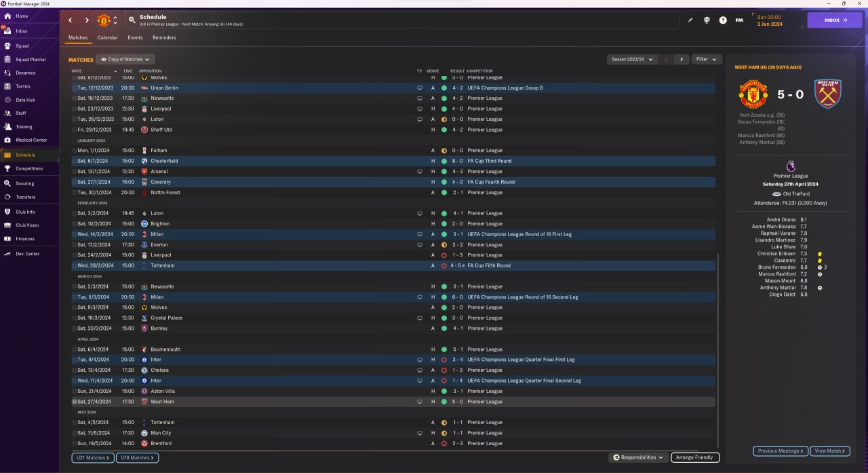The height and width of the screenshot is (473, 868).
Task: Open the Filter dropdown
Action: 706,60
